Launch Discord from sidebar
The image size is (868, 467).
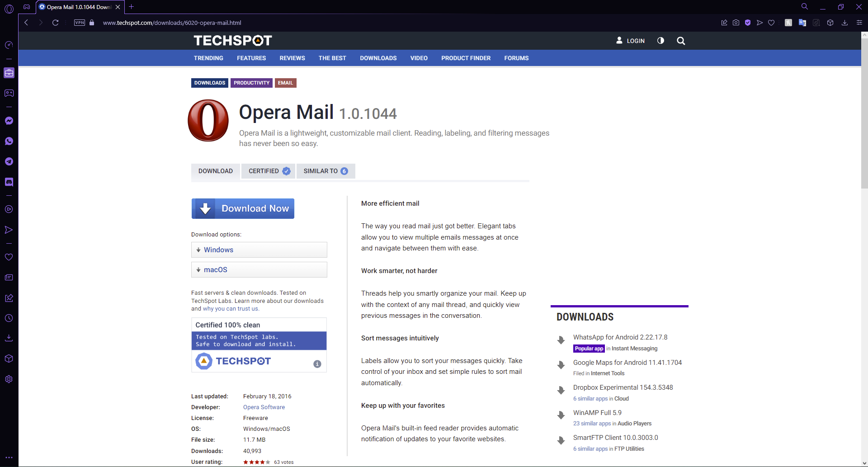pos(9,182)
